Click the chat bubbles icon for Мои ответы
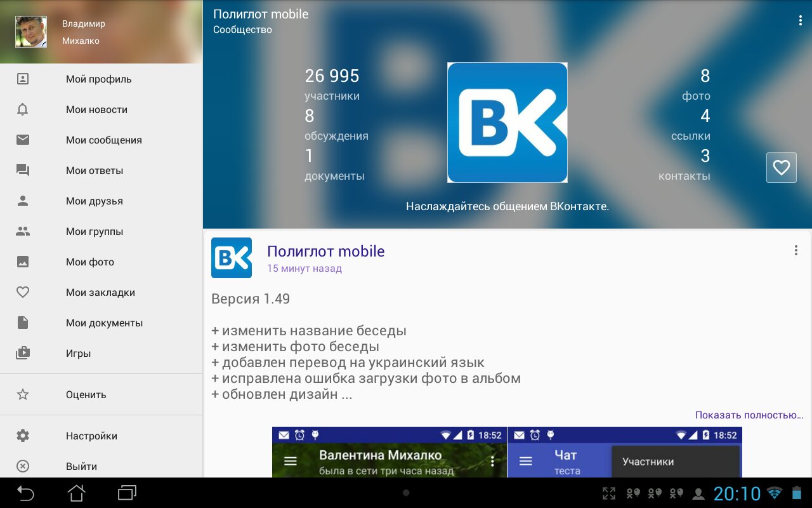The width and height of the screenshot is (812, 508). click(x=23, y=171)
